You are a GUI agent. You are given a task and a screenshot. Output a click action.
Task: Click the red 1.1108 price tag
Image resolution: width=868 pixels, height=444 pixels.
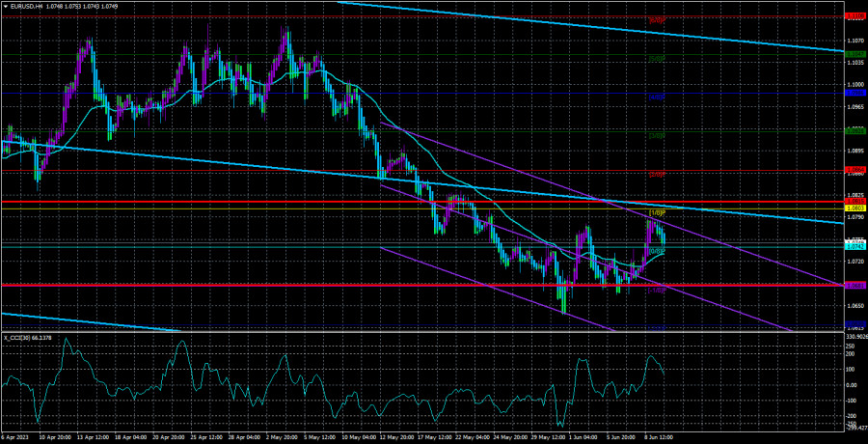(x=856, y=17)
